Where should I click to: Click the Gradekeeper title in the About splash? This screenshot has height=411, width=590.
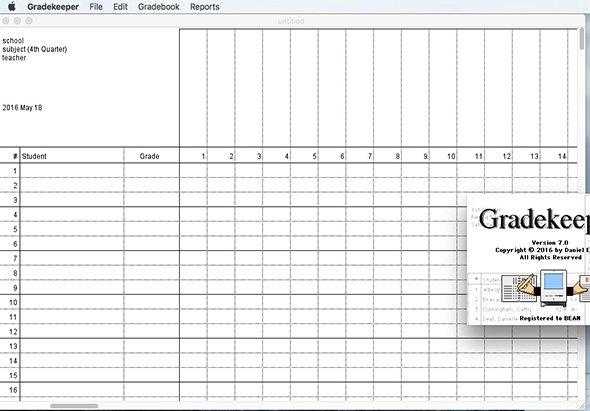coord(534,218)
